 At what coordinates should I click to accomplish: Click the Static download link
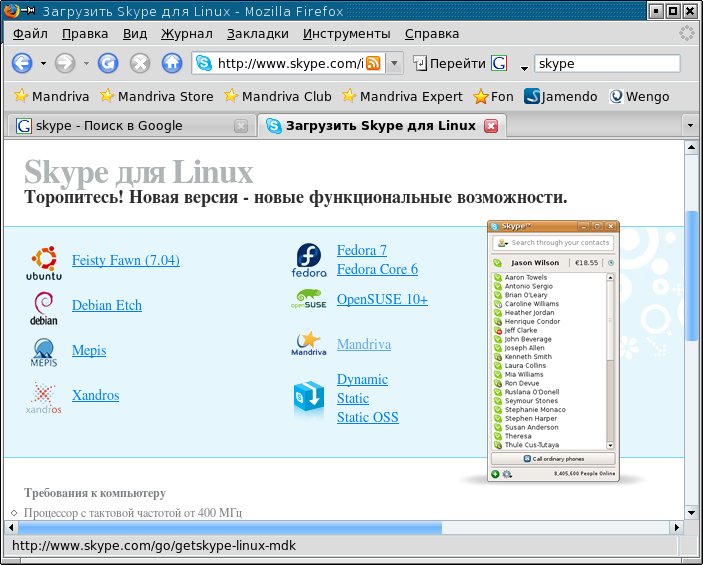pyautogui.click(x=353, y=398)
